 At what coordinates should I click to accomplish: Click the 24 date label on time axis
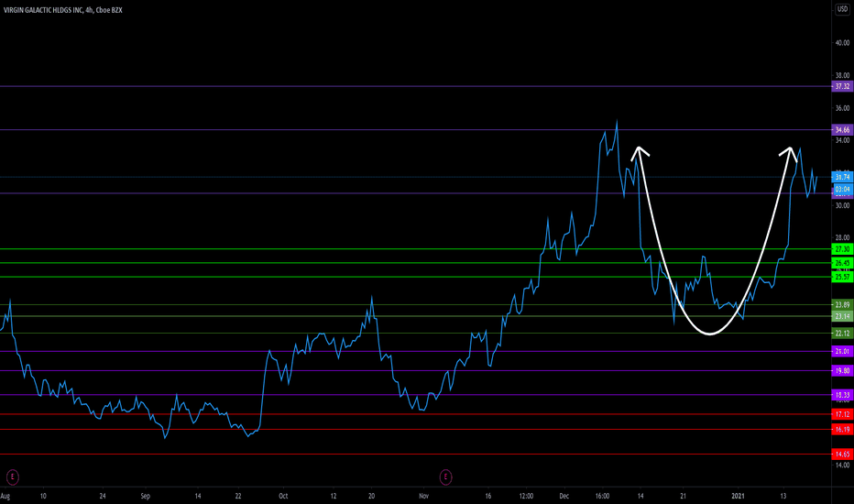click(x=103, y=496)
